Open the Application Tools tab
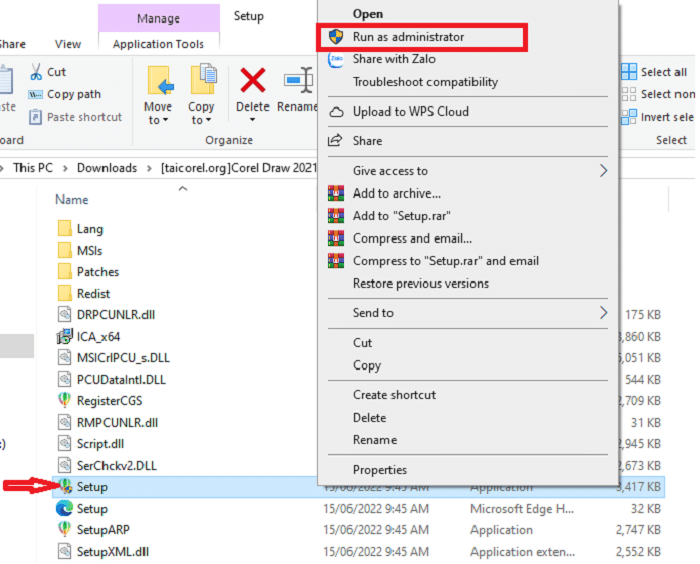 (x=158, y=44)
